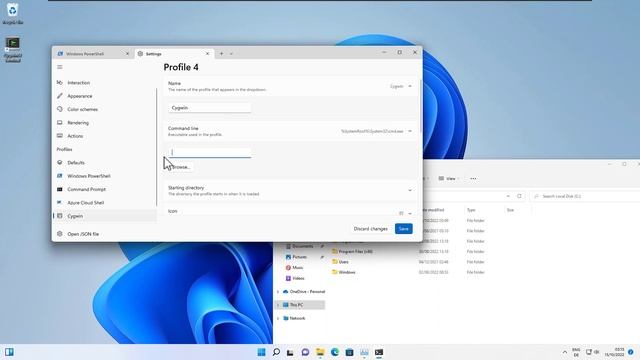Open Task View on taskbar

point(290,352)
